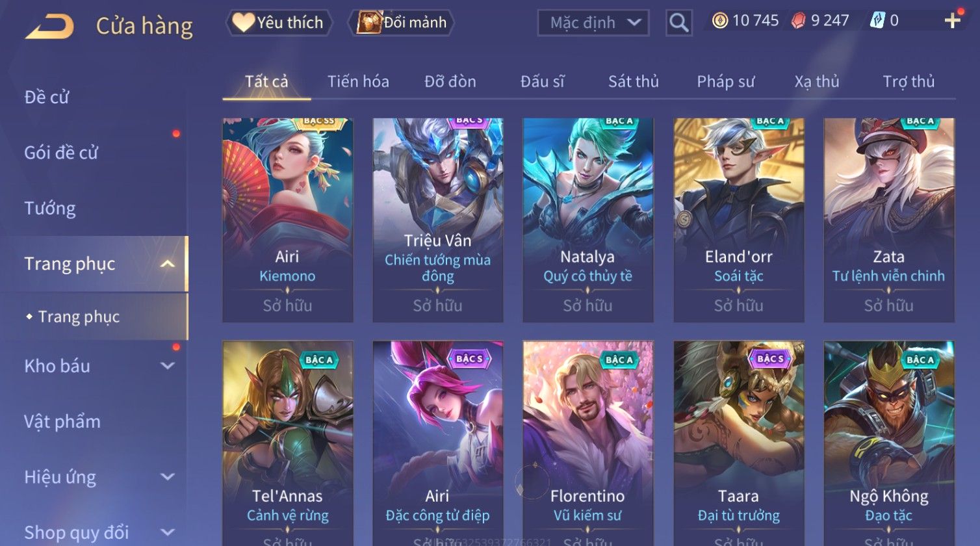Tap the gold coin balance icon
980x546 pixels.
(x=720, y=21)
